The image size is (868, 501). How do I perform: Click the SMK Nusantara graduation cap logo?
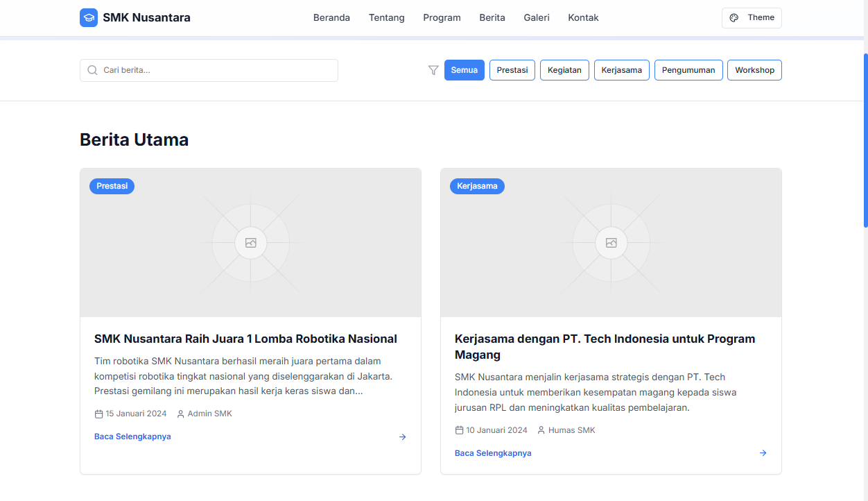pos(89,18)
